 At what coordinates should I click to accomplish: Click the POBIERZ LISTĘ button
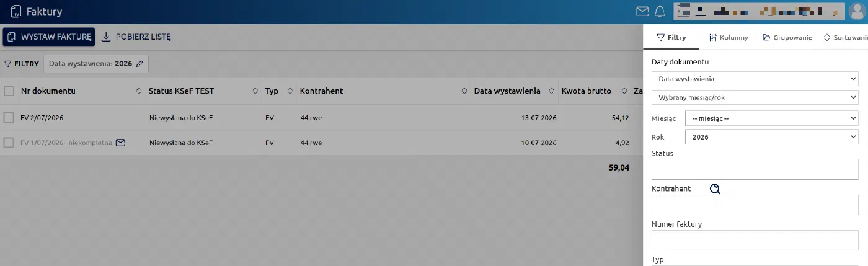(x=136, y=37)
